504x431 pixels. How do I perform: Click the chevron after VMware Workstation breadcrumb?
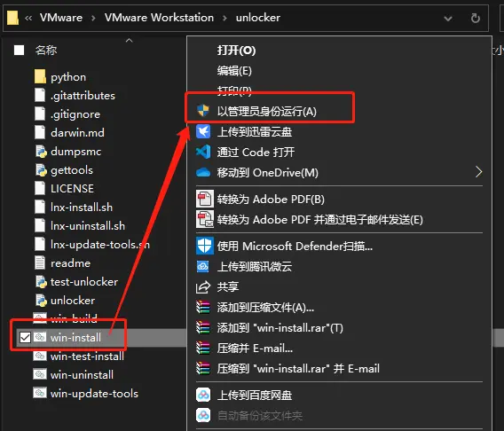tap(224, 18)
